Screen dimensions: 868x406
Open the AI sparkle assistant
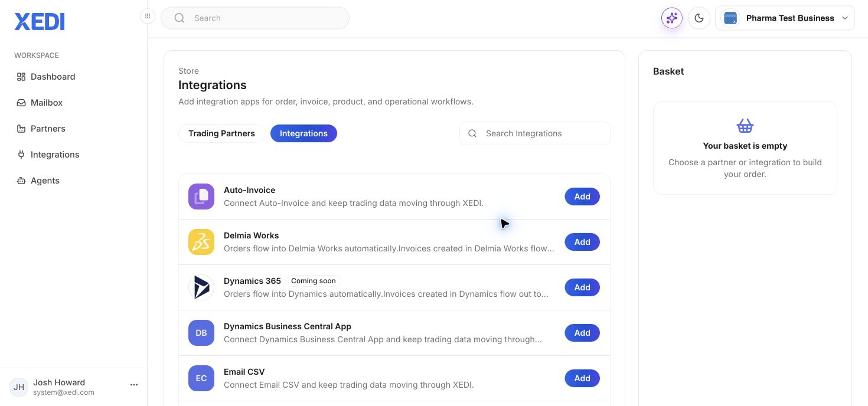(672, 18)
